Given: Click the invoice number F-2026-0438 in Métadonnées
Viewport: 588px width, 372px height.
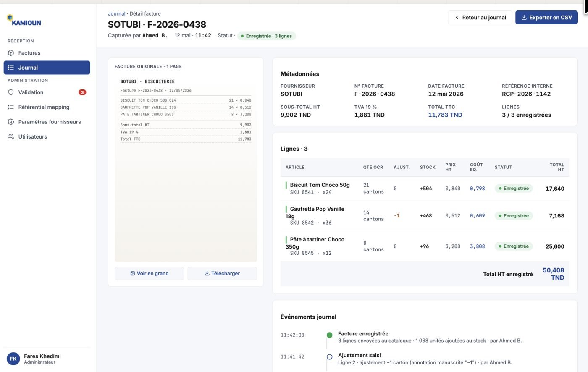Looking at the screenshot, I should (x=375, y=94).
